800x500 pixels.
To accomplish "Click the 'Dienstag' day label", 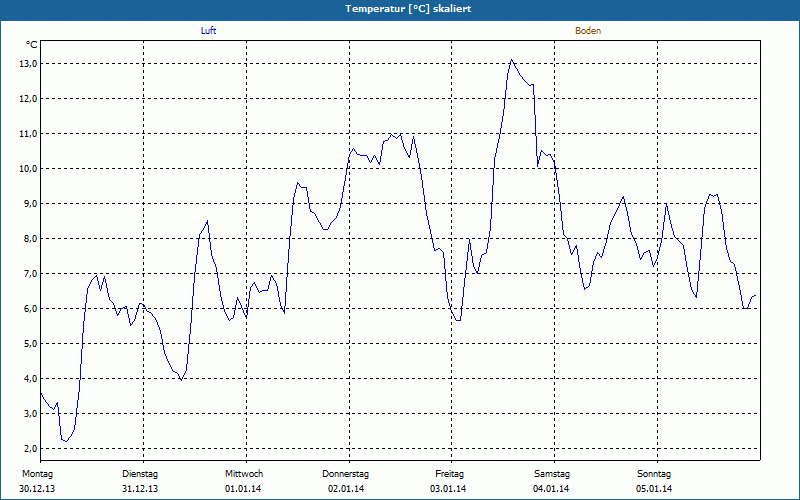I will point(140,474).
